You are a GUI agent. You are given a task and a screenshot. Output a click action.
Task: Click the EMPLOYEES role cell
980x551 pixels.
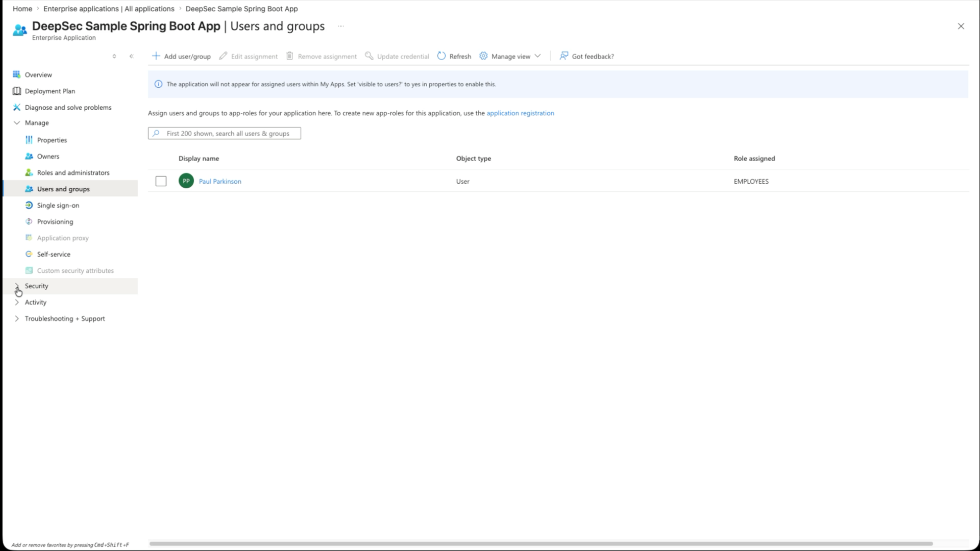[751, 181]
